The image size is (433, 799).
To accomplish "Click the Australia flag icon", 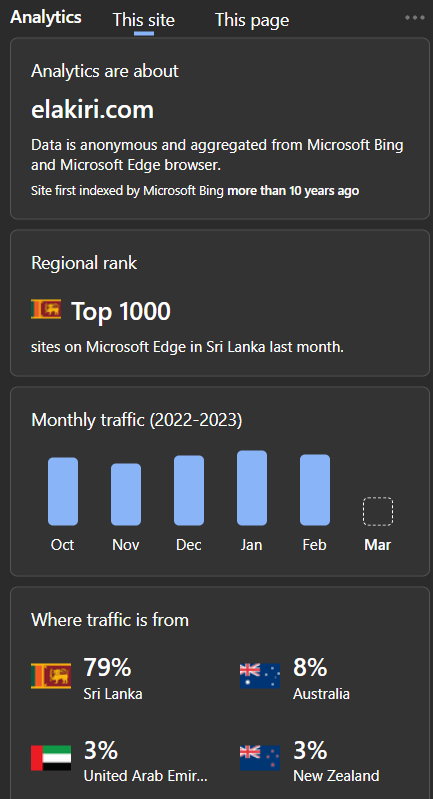I will [x=260, y=676].
